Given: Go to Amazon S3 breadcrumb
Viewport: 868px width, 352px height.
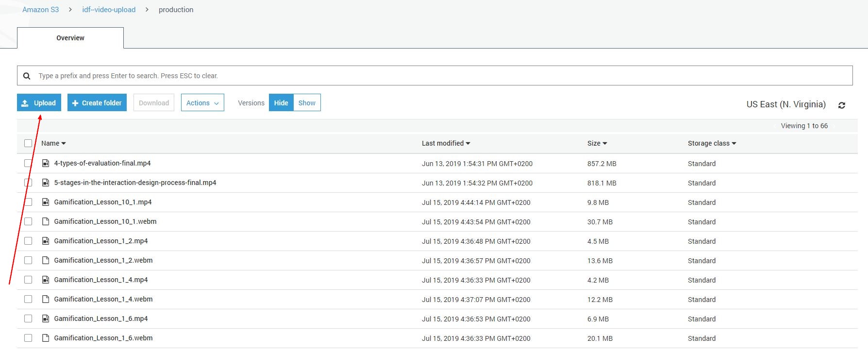Looking at the screenshot, I should (x=40, y=10).
